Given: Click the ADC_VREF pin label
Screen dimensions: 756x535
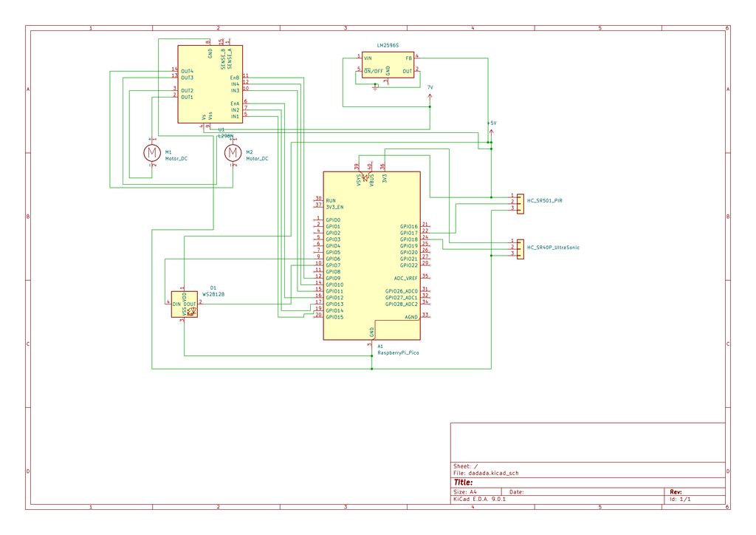Looking at the screenshot, I should coord(406,279).
